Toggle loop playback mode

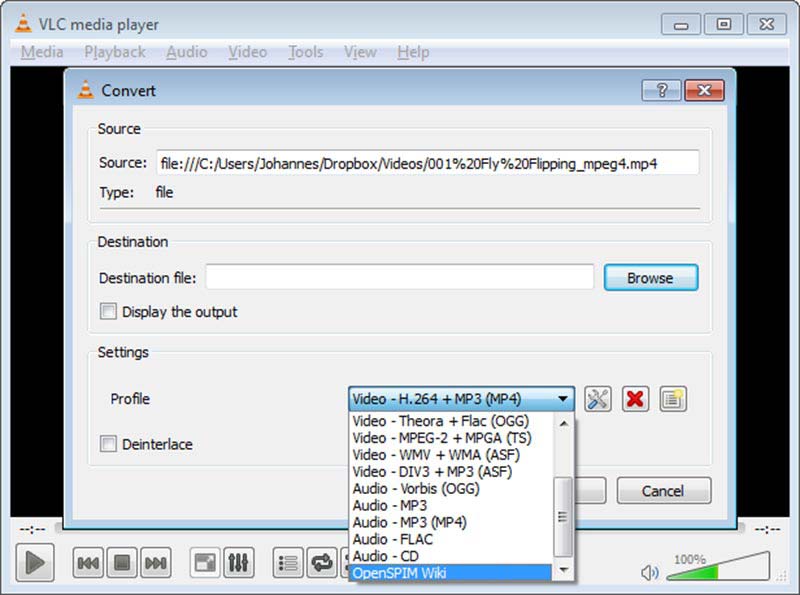(322, 563)
